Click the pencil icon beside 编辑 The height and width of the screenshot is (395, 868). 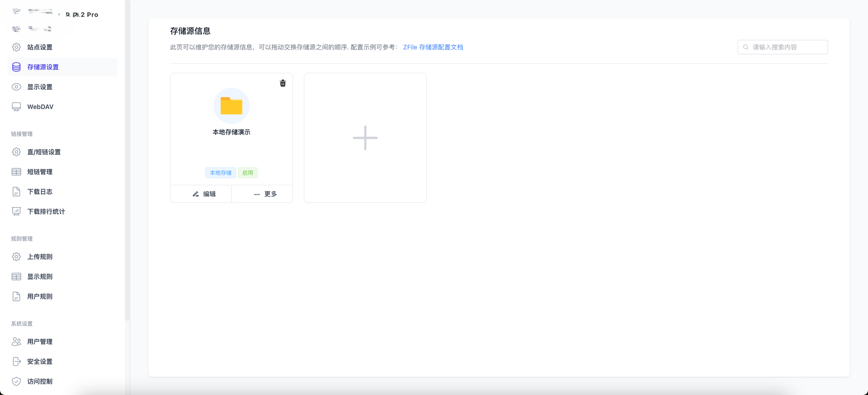click(x=196, y=194)
